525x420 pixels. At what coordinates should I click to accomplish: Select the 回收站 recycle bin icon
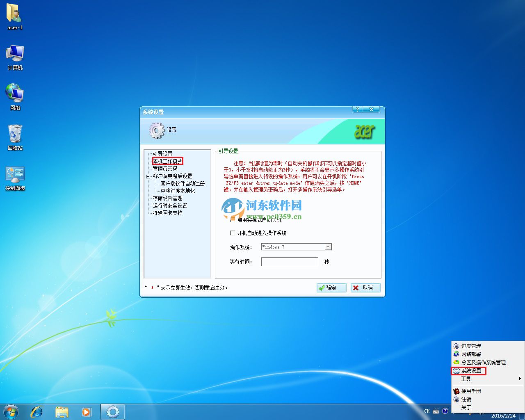click(x=15, y=137)
